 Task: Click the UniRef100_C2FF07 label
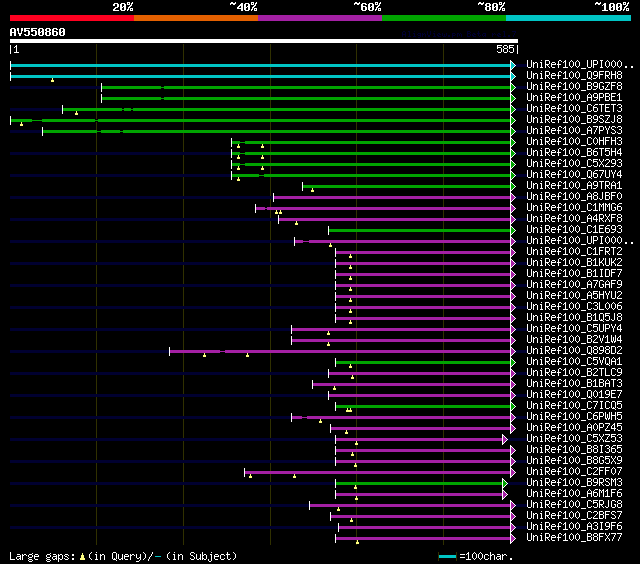point(574,472)
